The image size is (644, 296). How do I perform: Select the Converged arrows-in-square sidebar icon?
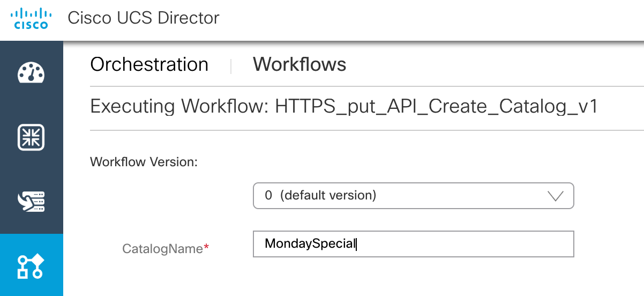click(x=31, y=137)
